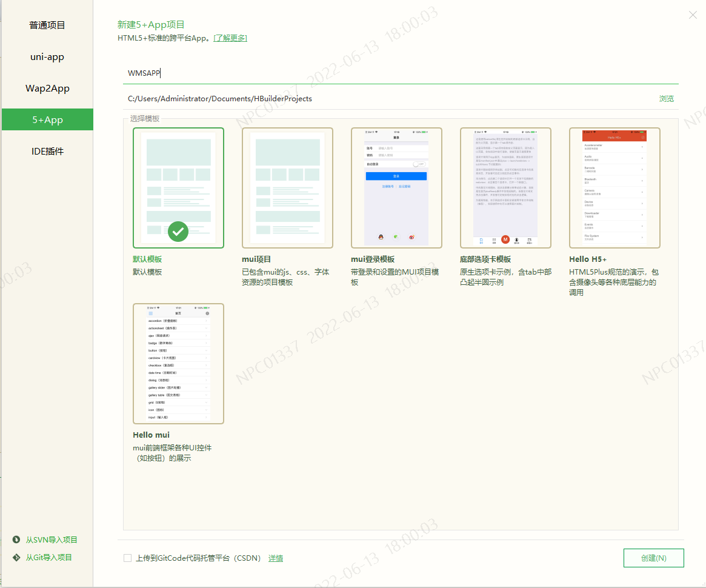
Task: Click the 新建5+App项目 heading
Action: click(151, 25)
